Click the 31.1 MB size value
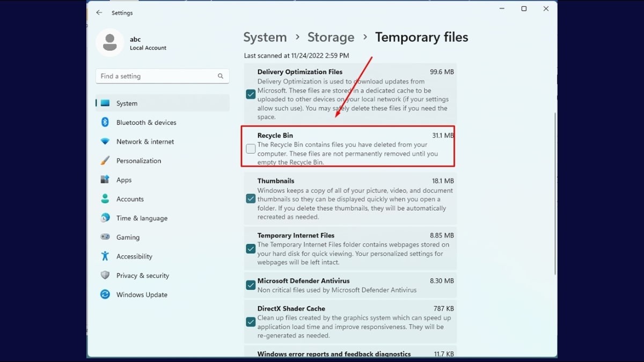The image size is (644, 362). tap(443, 136)
